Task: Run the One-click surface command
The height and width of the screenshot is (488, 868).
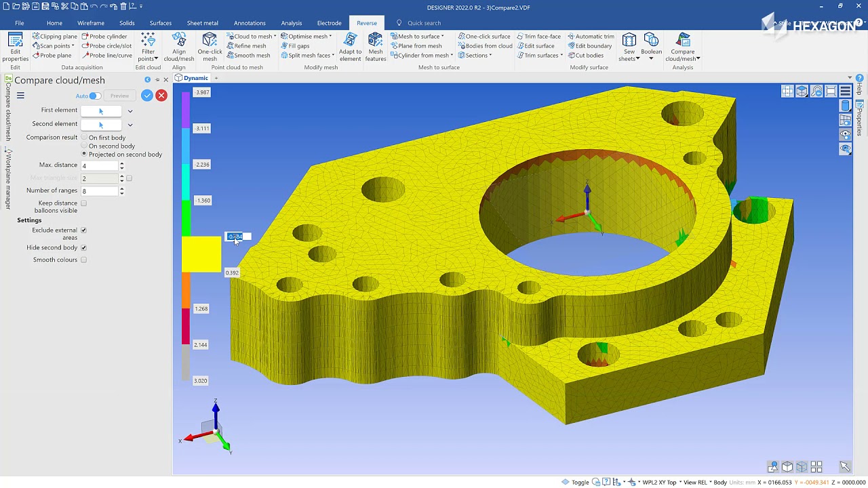Action: click(x=484, y=37)
